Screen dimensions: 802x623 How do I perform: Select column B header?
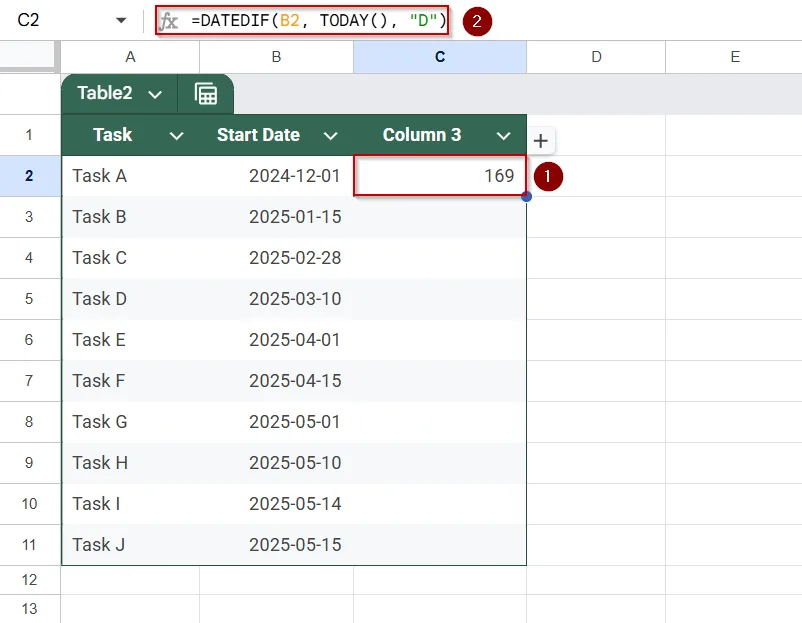[x=276, y=57]
